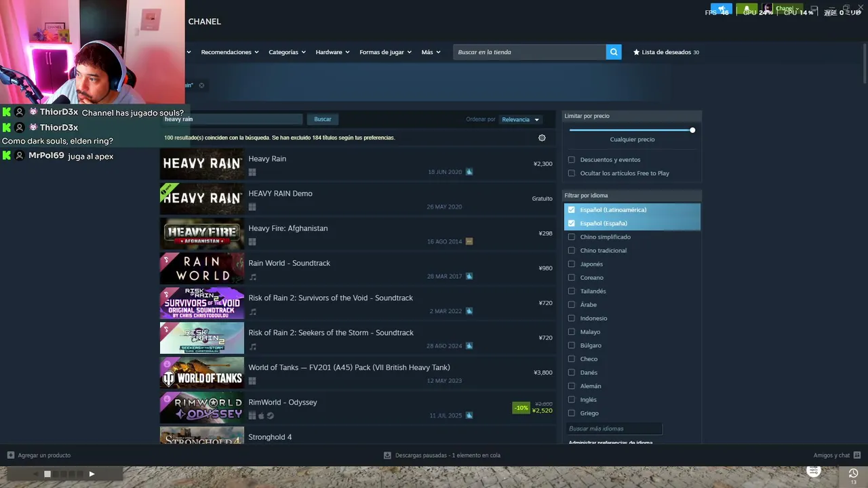Open the Relevancia sort dropdown
Viewport: 868px width, 488px height.
click(x=521, y=119)
